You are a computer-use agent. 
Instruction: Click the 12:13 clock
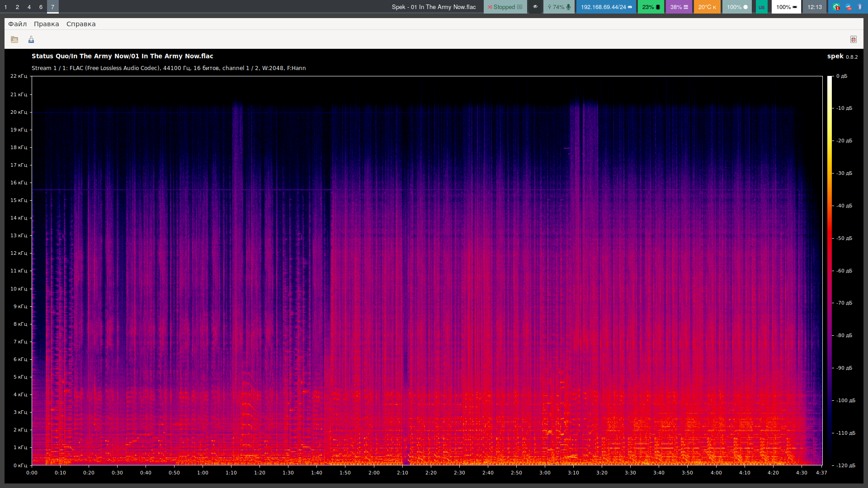(x=814, y=7)
